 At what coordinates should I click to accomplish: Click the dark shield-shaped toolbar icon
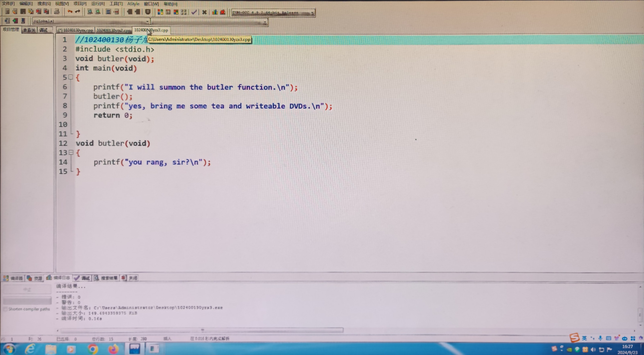coord(148,12)
